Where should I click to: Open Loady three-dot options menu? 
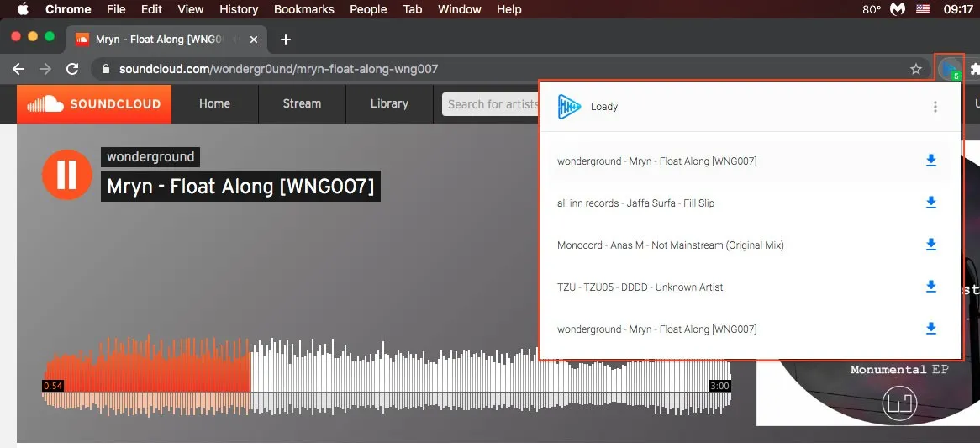(935, 107)
